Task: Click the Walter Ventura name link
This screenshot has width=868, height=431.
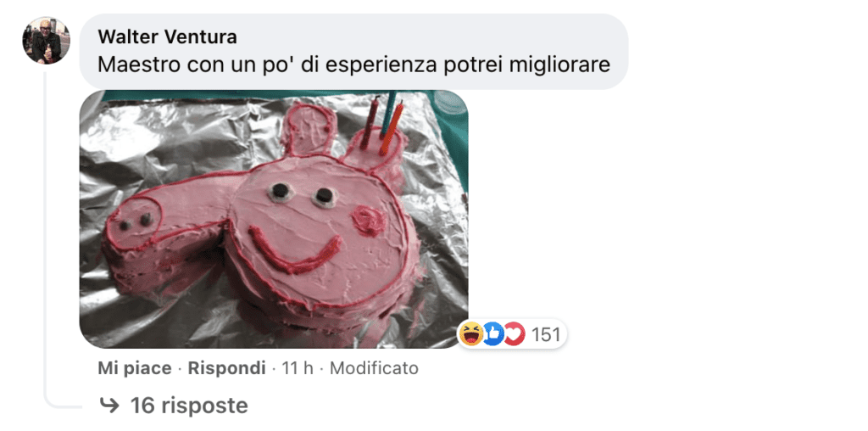Action: pos(167,37)
